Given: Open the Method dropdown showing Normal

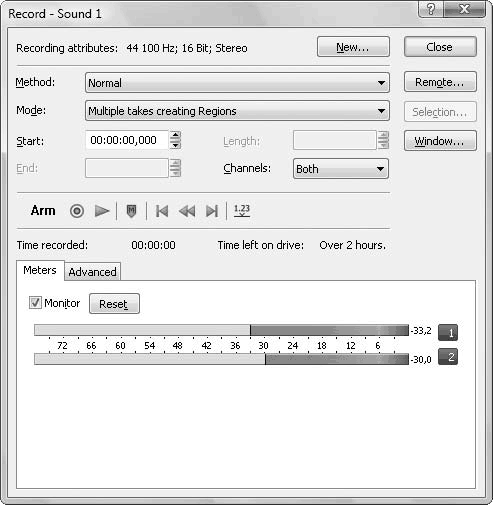Looking at the screenshot, I should point(237,83).
